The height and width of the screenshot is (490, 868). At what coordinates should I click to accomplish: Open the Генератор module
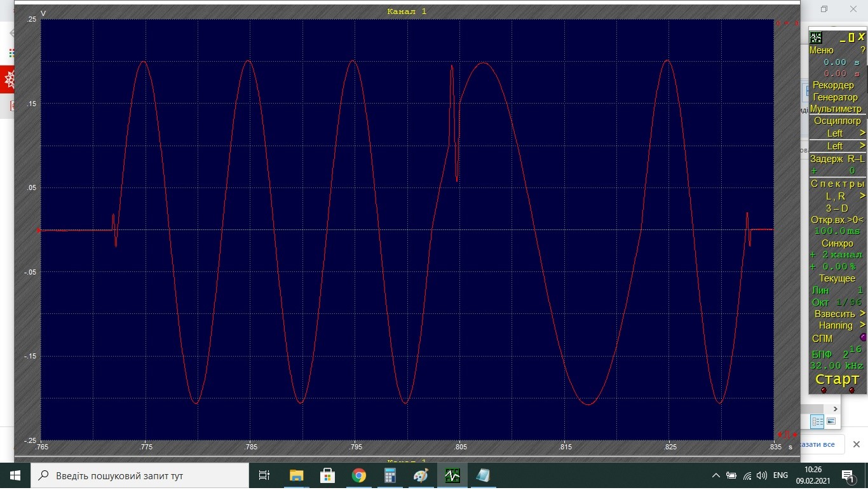(835, 97)
